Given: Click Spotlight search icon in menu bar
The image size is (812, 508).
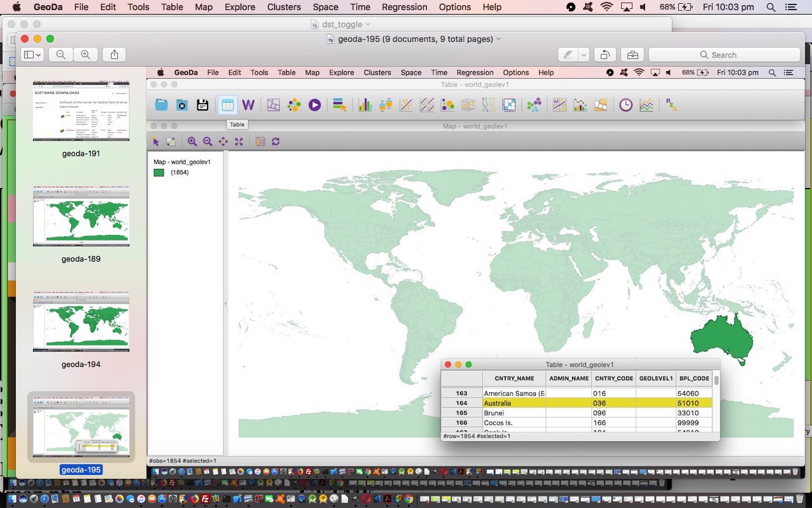Looking at the screenshot, I should [x=771, y=7].
